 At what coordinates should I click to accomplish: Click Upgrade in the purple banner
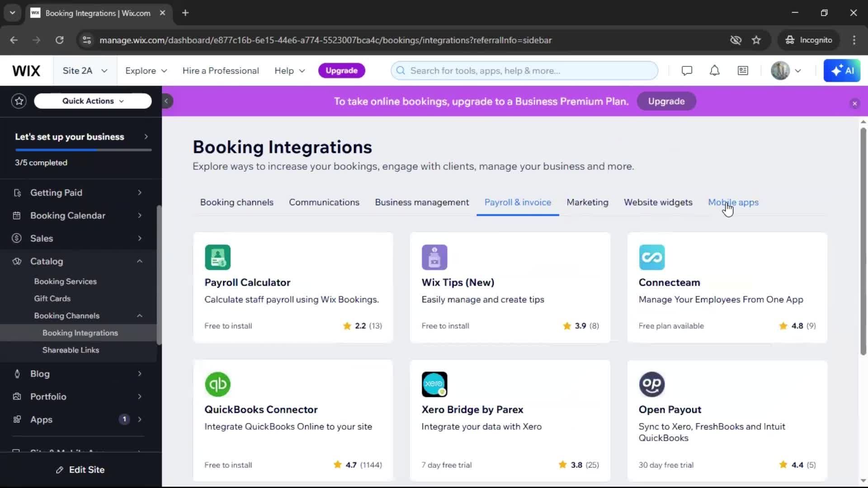[666, 101]
